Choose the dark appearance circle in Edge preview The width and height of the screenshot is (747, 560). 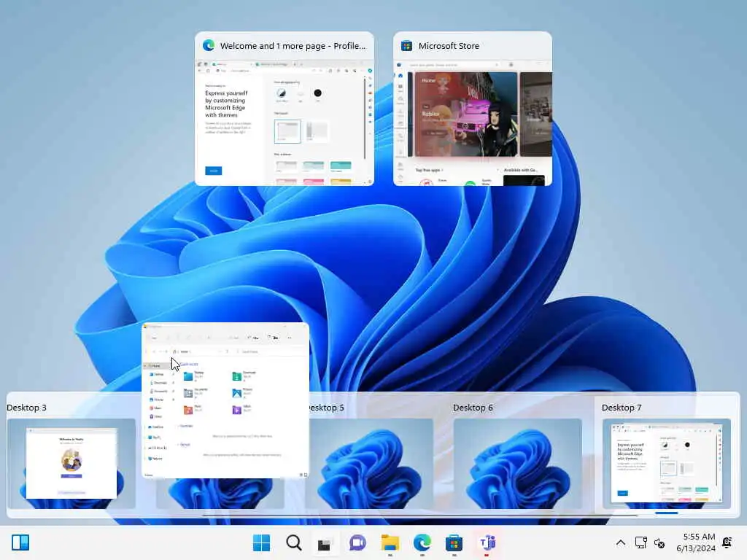pyautogui.click(x=318, y=93)
